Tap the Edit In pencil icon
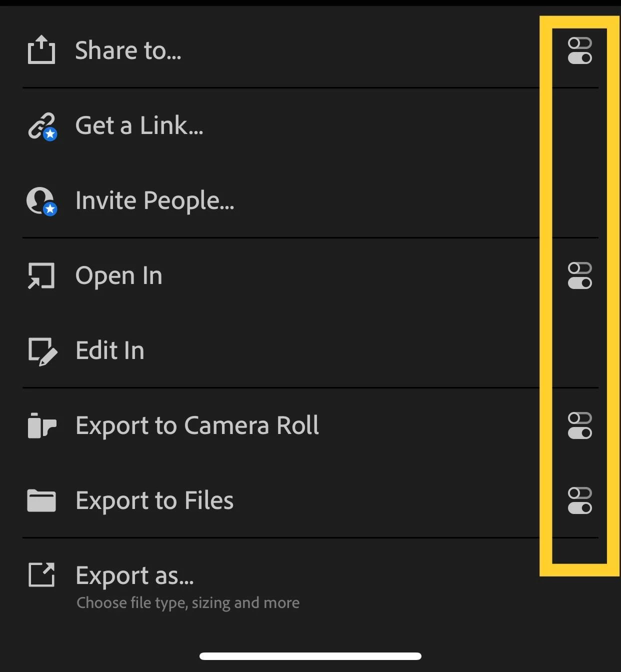The width and height of the screenshot is (621, 672). [42, 351]
